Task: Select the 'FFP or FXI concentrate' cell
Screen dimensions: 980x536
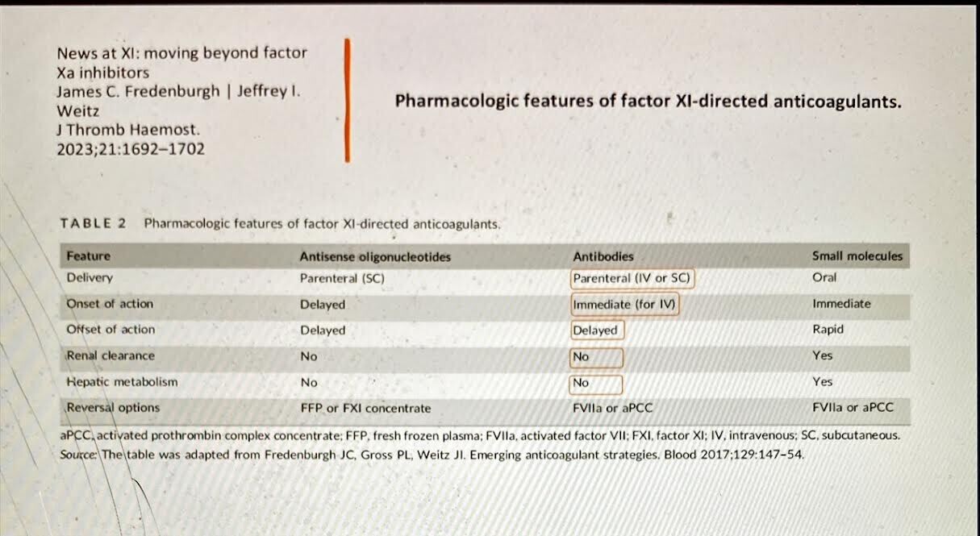Action: (x=365, y=409)
